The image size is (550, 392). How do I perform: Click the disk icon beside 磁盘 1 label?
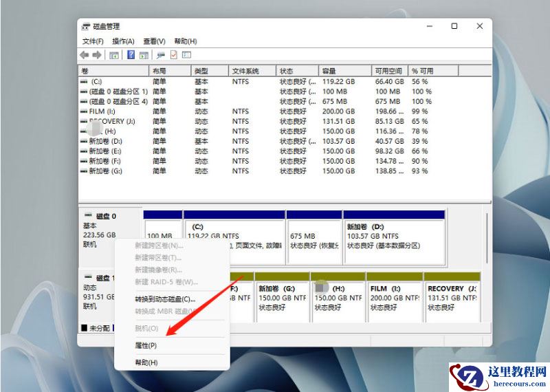88,277
